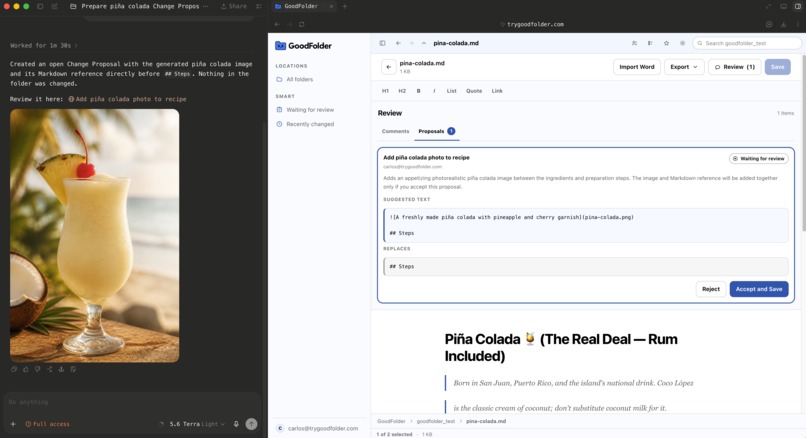
Task: Select the Proposals tab
Action: click(x=436, y=131)
